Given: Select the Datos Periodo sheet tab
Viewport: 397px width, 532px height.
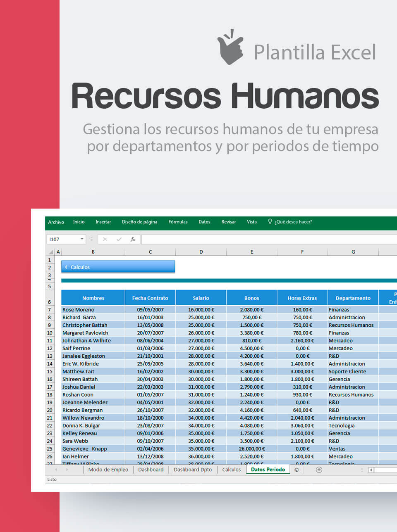Looking at the screenshot, I should click(x=268, y=470).
